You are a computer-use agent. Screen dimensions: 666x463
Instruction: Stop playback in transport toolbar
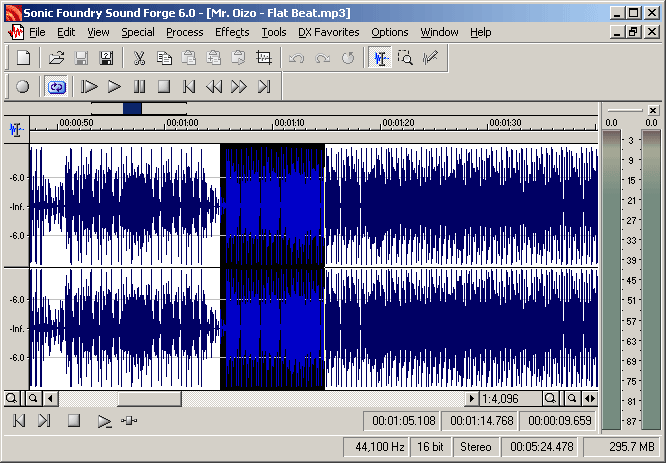pos(164,87)
